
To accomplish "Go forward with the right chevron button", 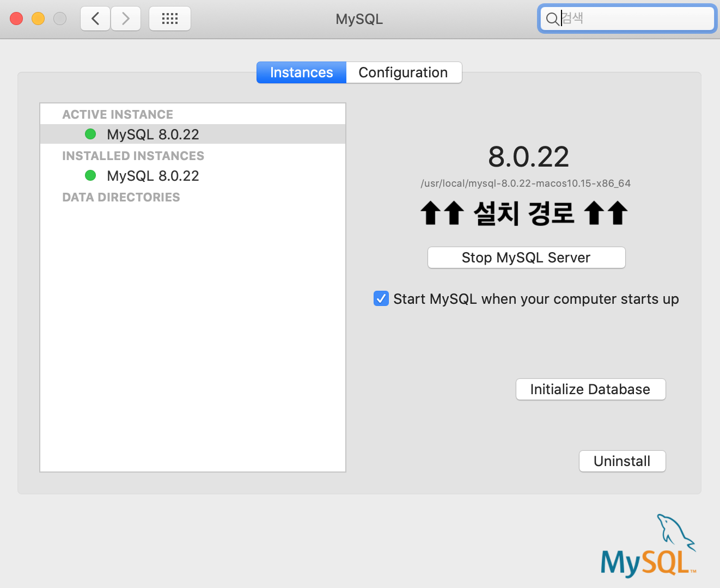I will point(126,19).
